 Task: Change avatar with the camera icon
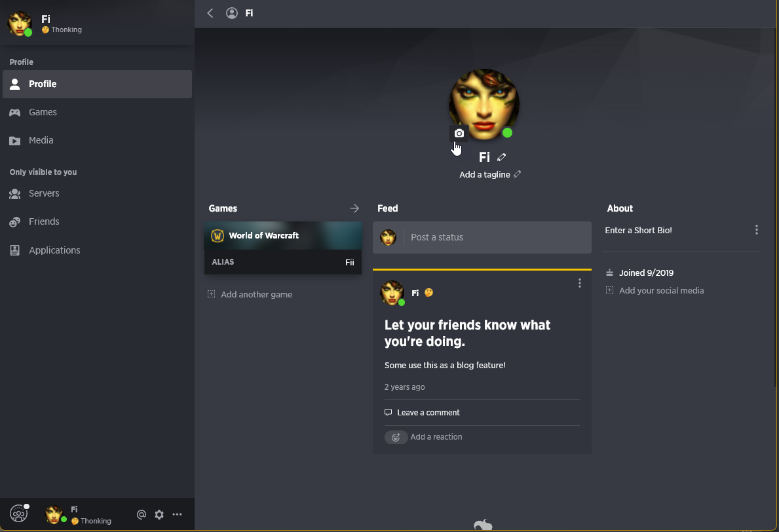(x=459, y=133)
